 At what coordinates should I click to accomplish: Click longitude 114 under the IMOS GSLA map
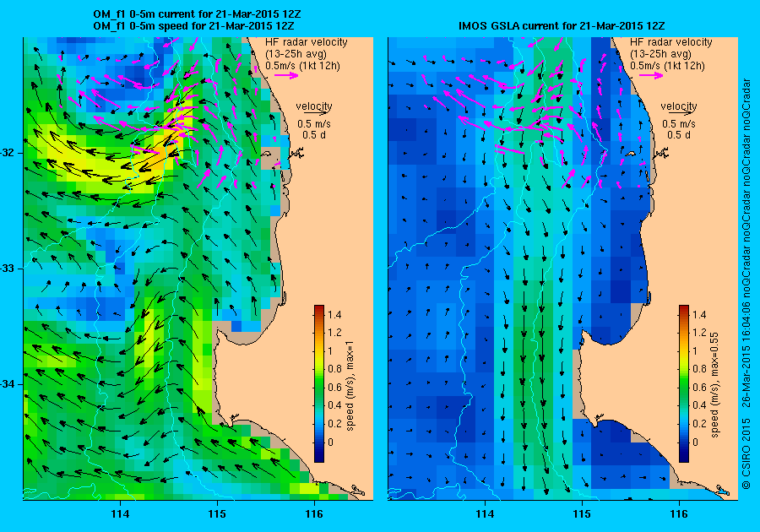click(x=485, y=514)
